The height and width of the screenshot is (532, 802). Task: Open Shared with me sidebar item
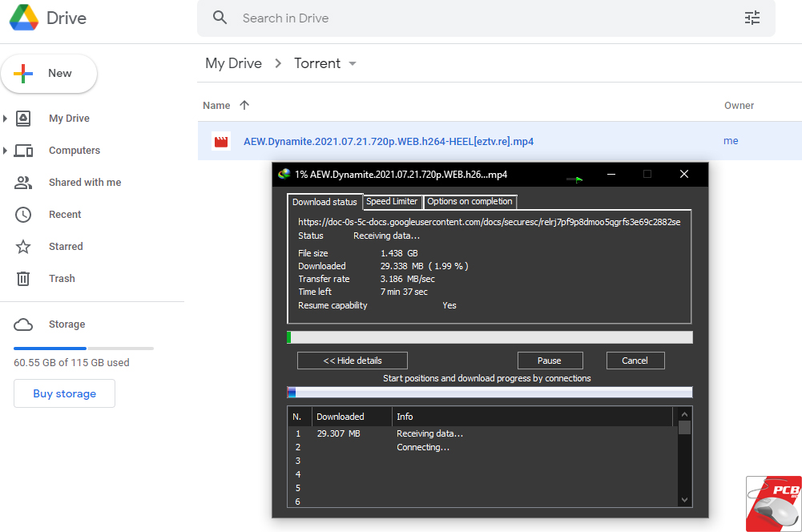pos(85,183)
